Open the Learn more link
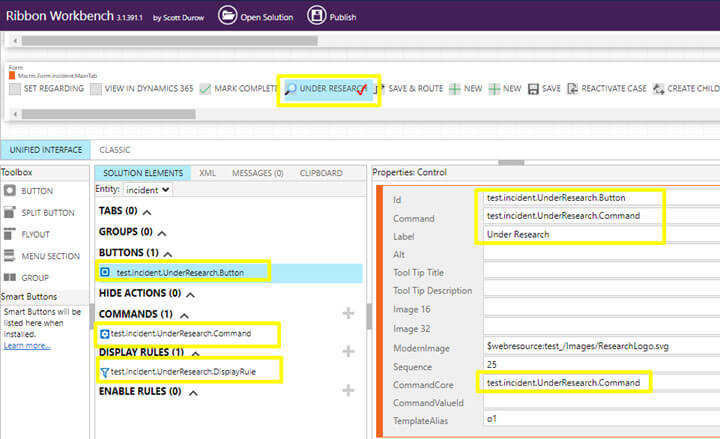The height and width of the screenshot is (439, 720). coord(26,346)
